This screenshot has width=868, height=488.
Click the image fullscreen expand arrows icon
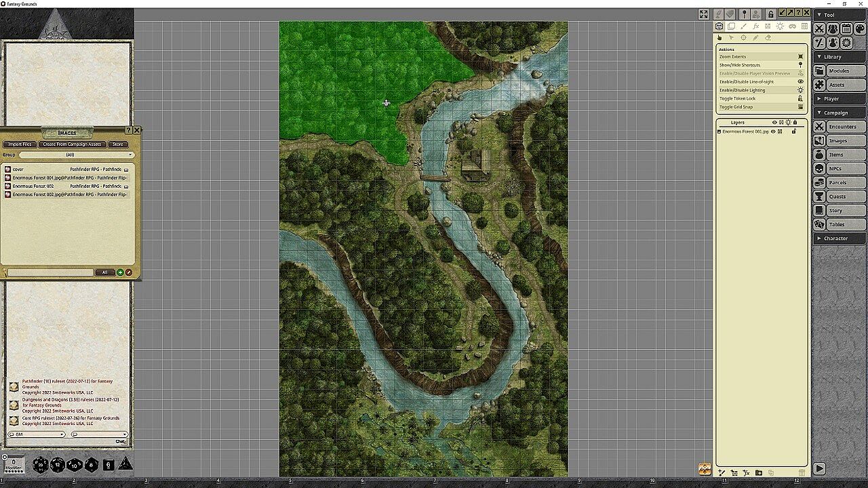point(704,14)
